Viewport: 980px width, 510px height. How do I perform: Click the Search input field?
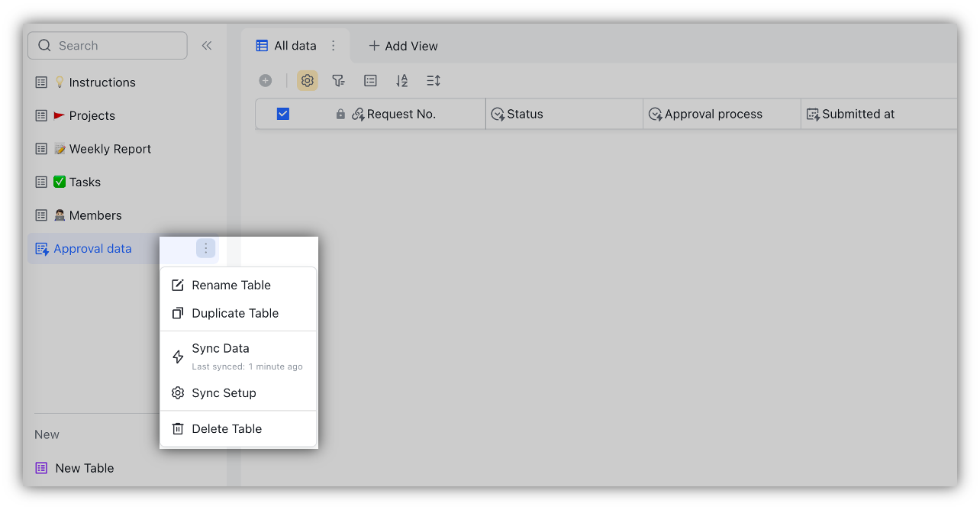[x=107, y=45]
